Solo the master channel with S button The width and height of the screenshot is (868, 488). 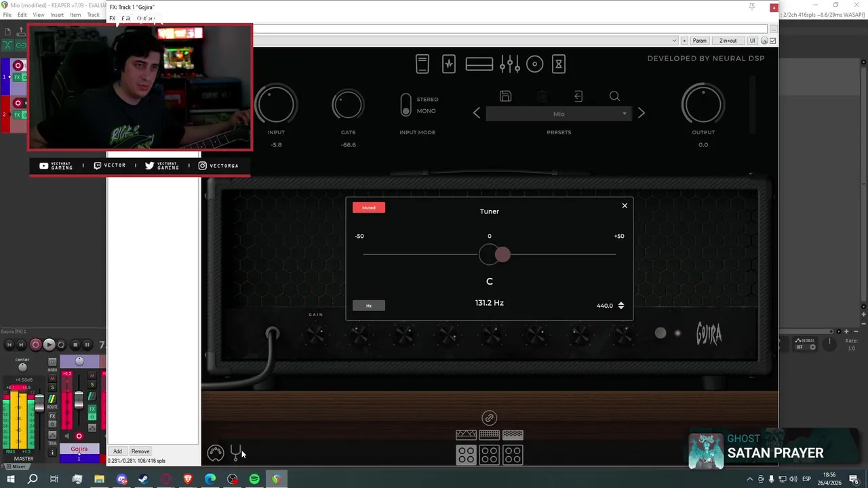pos(52,387)
